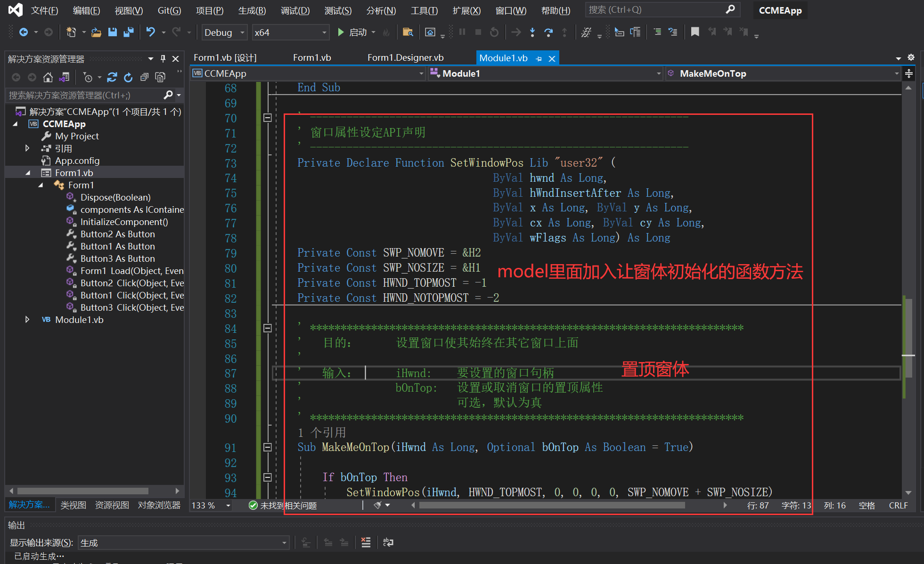Switch to 类视图 panel tab
This screenshot has width=924, height=564.
[x=73, y=505]
